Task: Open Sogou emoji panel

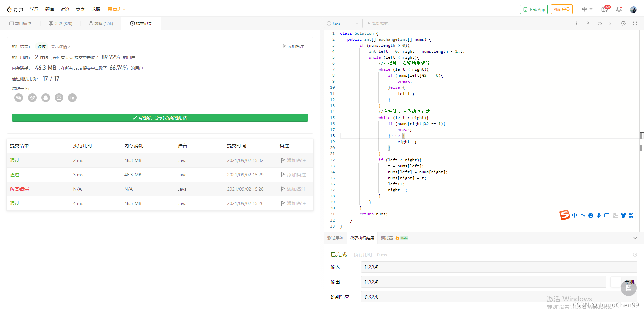Action: 591,215
